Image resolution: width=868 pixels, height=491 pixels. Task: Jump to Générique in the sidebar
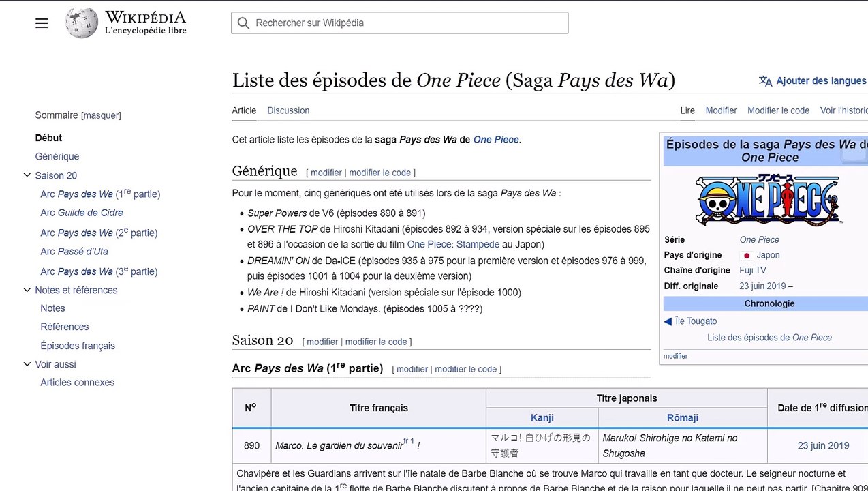tap(57, 157)
